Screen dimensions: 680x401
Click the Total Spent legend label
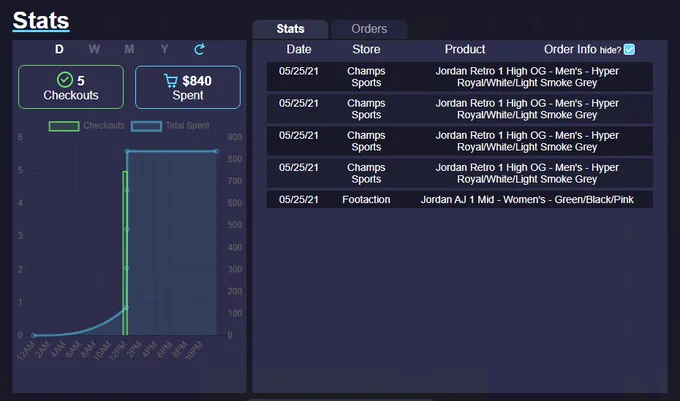point(187,126)
